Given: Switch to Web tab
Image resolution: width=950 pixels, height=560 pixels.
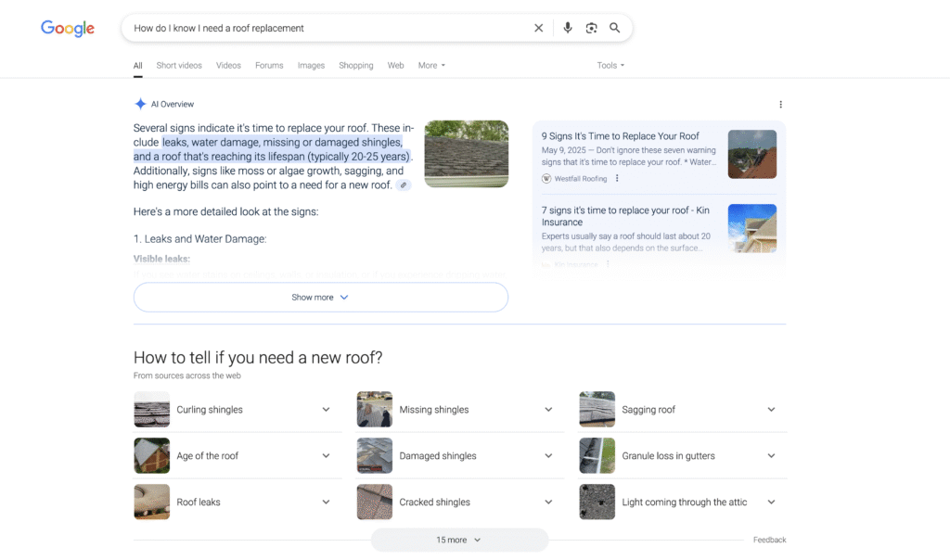Looking at the screenshot, I should click(395, 66).
